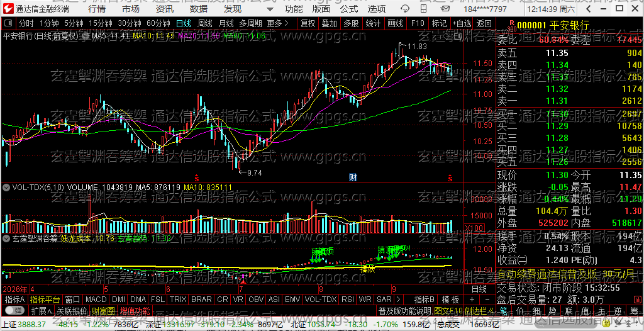Click the red S marker below the May candles

click(x=197, y=177)
